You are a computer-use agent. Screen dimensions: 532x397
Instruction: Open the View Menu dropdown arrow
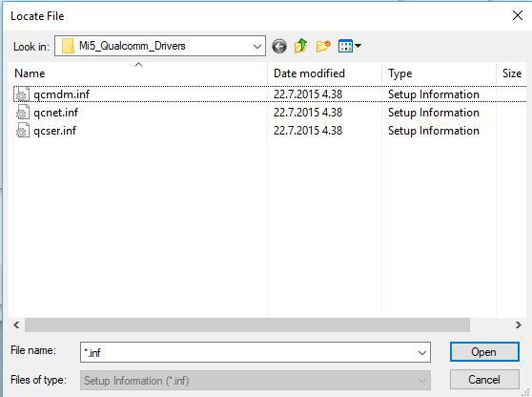358,46
